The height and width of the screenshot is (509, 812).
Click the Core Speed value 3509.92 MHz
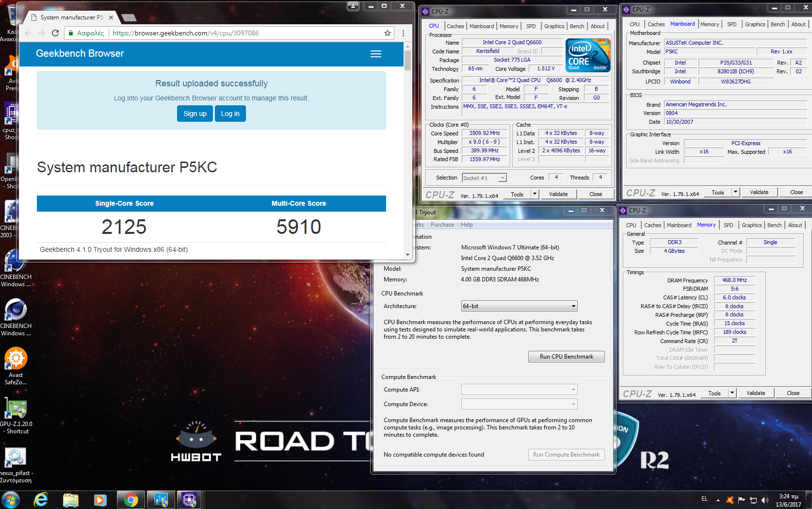484,133
